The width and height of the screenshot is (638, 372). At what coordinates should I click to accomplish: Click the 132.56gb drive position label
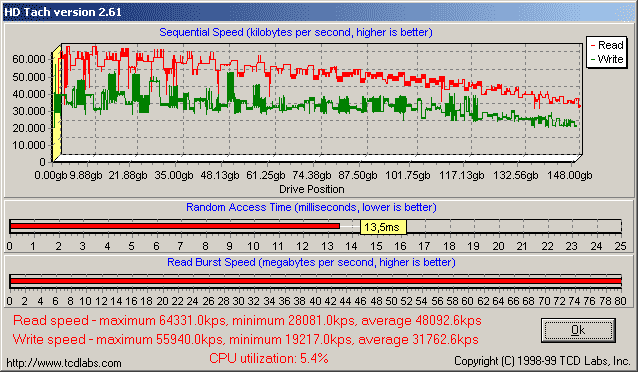[x=516, y=175]
